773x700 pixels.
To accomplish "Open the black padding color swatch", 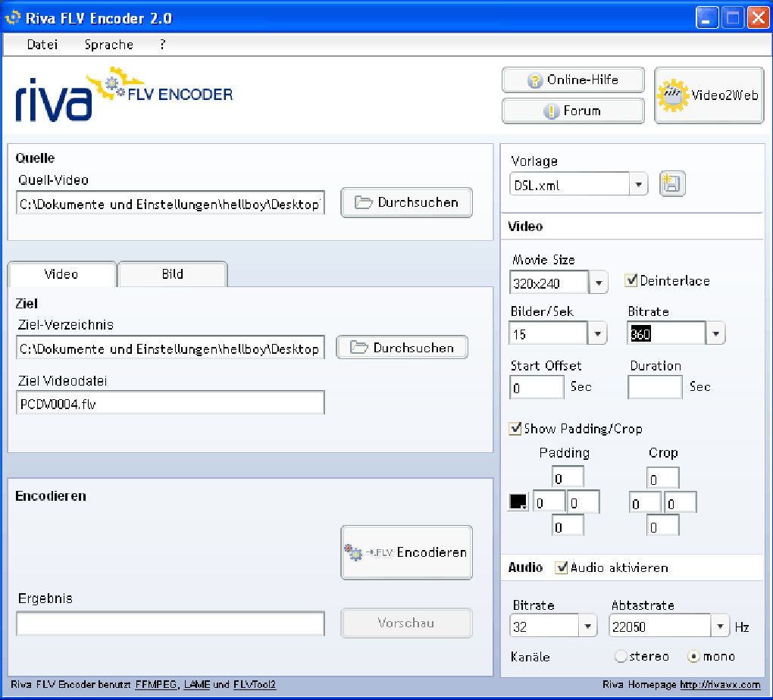I will point(518,502).
